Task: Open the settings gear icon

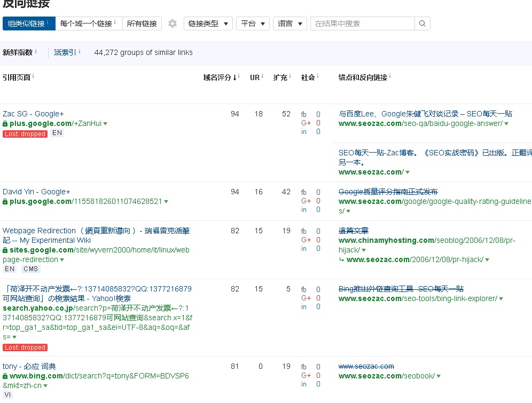Action: click(173, 23)
